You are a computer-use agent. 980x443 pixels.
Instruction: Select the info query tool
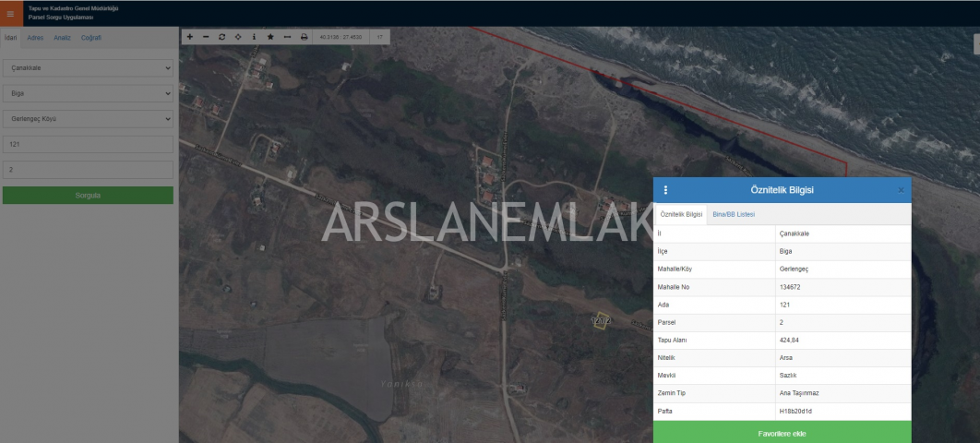pos(254,37)
